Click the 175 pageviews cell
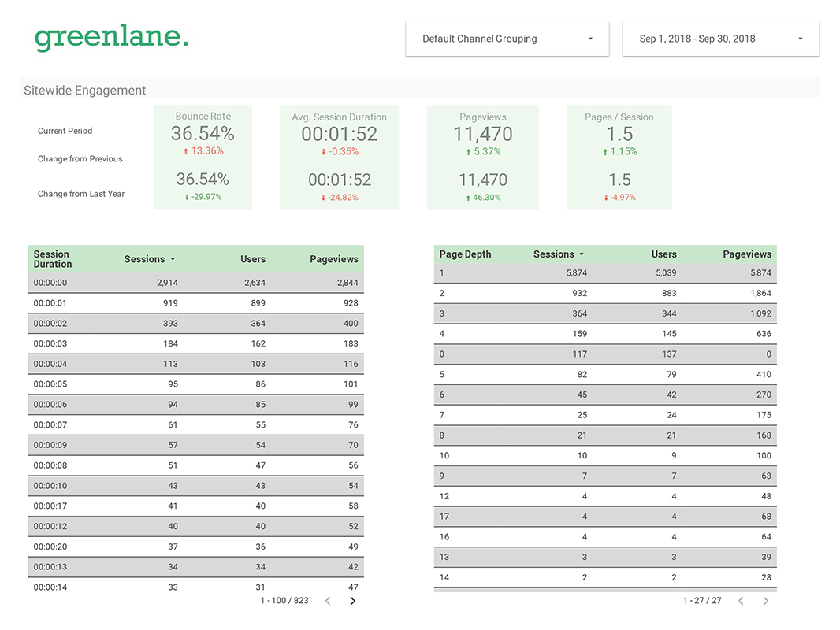This screenshot has height=630, width=840. 764,415
